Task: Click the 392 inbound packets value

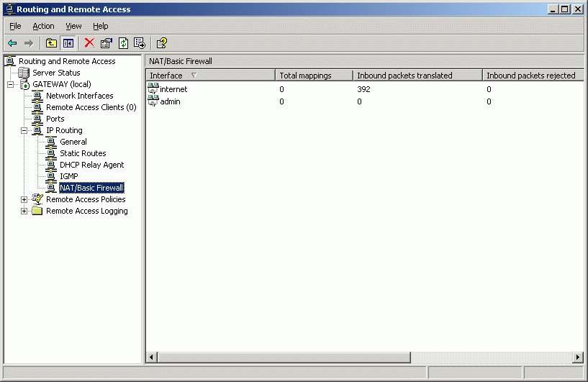Action: click(363, 89)
